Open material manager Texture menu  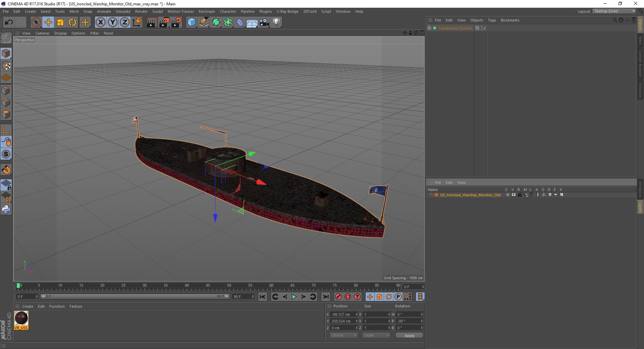coord(75,306)
